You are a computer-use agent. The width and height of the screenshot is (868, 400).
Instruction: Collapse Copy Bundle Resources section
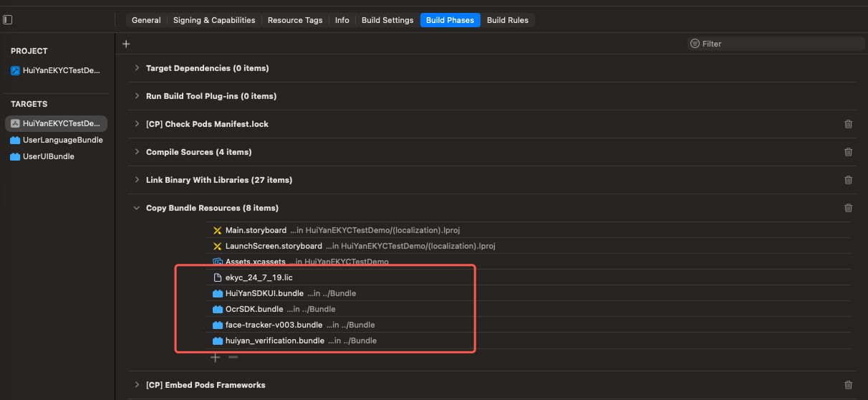click(137, 208)
